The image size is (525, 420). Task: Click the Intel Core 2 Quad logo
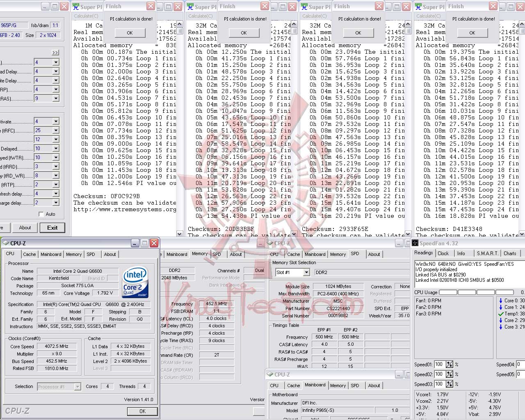pyautogui.click(x=135, y=283)
